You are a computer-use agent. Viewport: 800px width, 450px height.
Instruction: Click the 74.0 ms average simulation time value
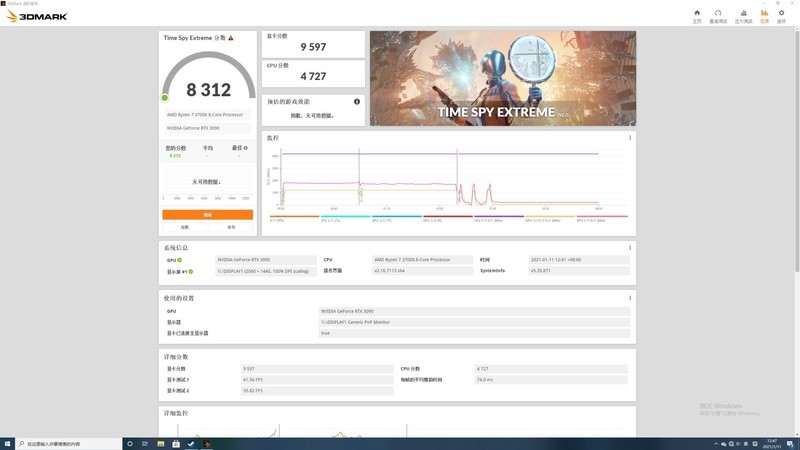point(551,380)
